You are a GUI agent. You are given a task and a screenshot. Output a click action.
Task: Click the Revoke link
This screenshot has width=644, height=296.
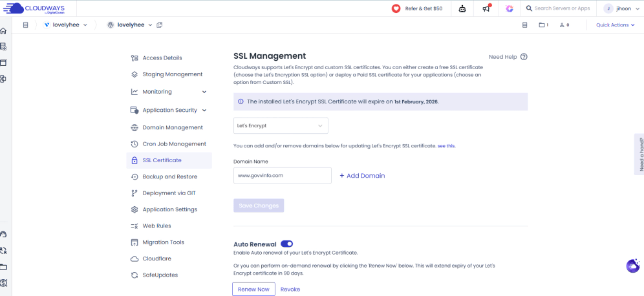[x=290, y=289]
